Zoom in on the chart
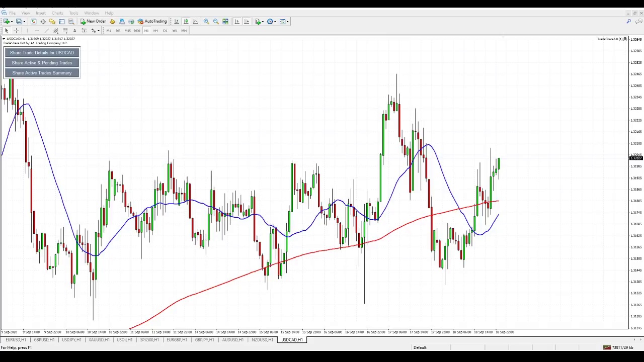This screenshot has height=362, width=644. (206, 22)
